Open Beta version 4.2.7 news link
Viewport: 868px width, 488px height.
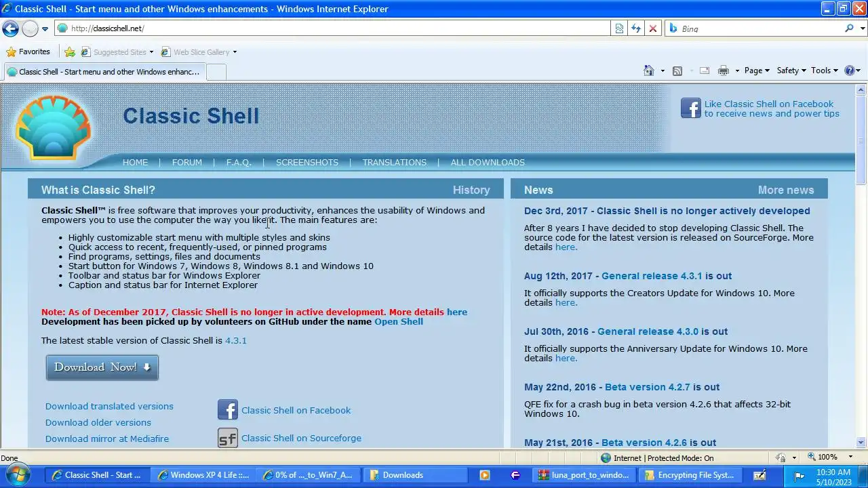pos(647,387)
